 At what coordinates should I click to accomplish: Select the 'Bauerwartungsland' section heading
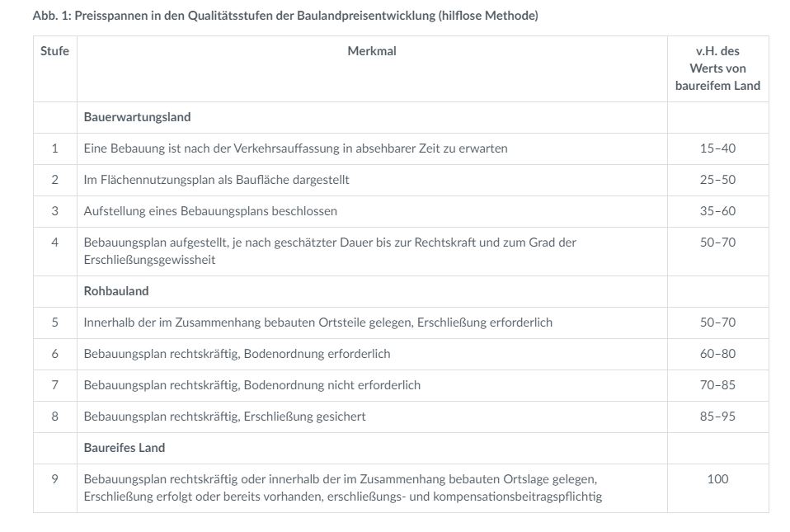pos(137,117)
